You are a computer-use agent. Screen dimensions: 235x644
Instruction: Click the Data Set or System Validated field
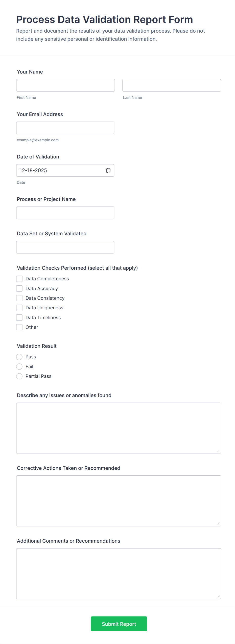coord(65,247)
